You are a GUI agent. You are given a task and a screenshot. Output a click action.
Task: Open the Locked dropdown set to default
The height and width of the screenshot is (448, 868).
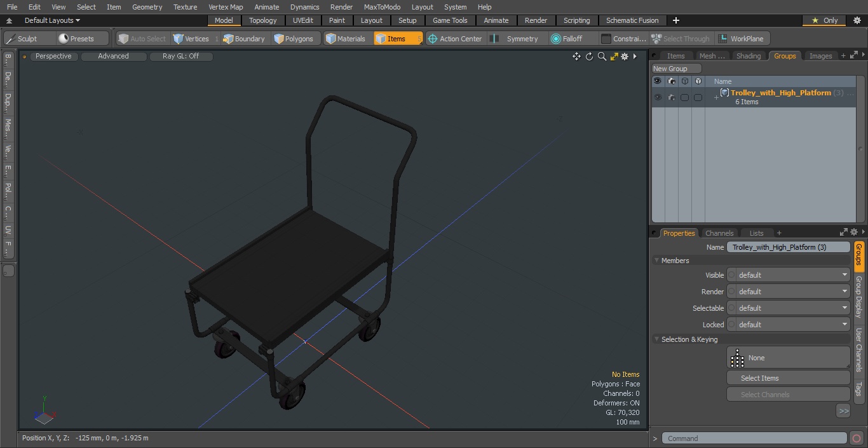792,325
